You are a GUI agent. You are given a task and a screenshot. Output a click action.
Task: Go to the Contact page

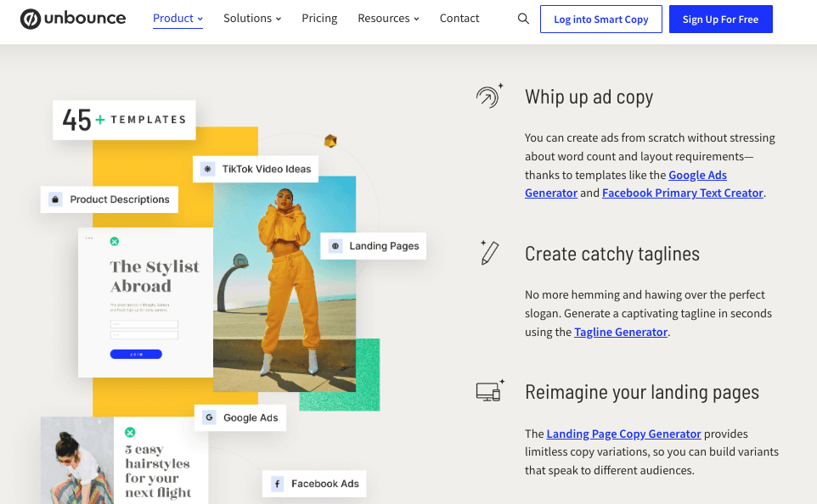coord(459,18)
